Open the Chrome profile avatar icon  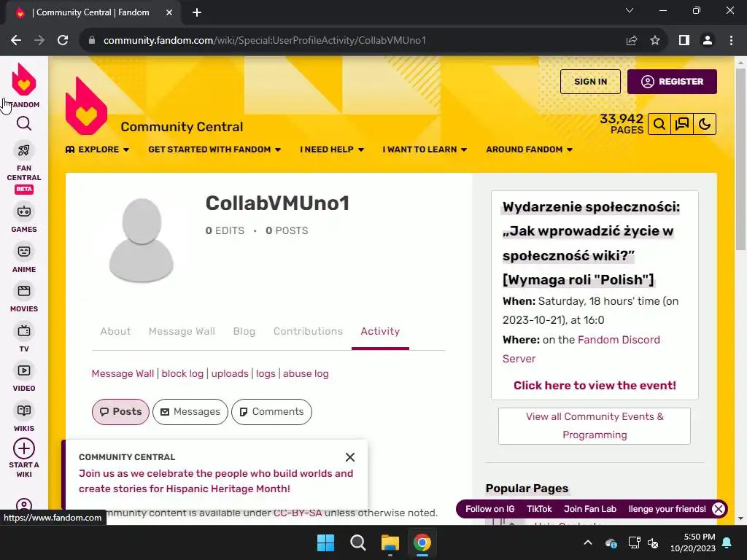pyautogui.click(x=708, y=41)
